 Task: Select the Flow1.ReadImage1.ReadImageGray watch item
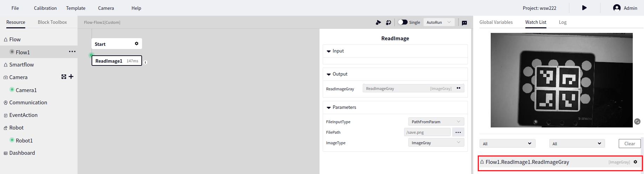click(x=560, y=162)
